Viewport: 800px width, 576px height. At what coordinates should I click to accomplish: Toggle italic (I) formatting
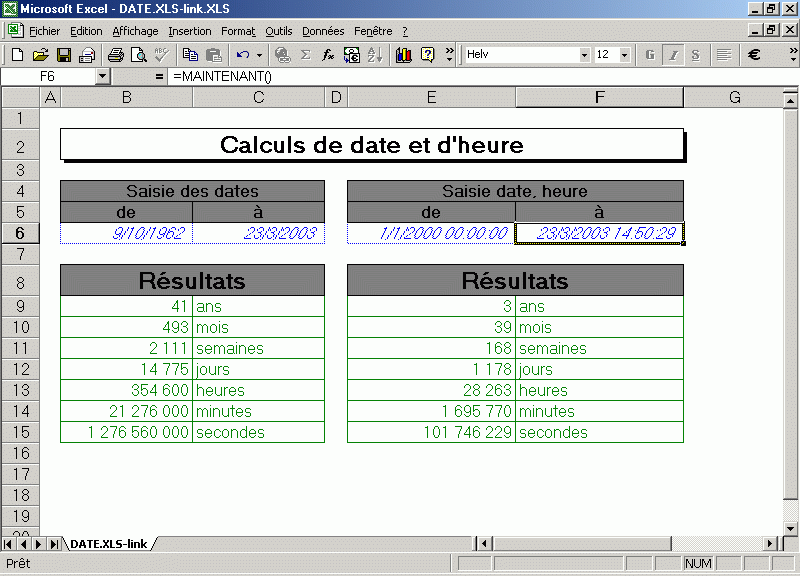[x=673, y=55]
